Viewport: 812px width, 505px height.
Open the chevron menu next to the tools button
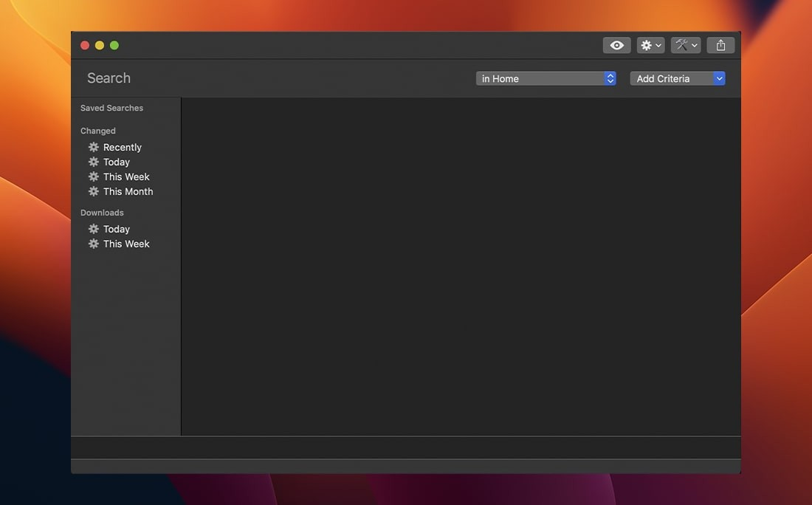click(694, 45)
